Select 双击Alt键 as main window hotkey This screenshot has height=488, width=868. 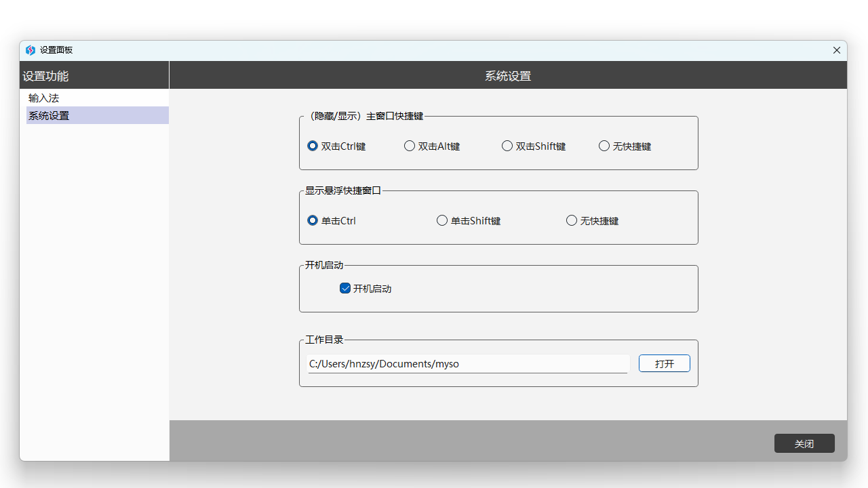tap(410, 146)
